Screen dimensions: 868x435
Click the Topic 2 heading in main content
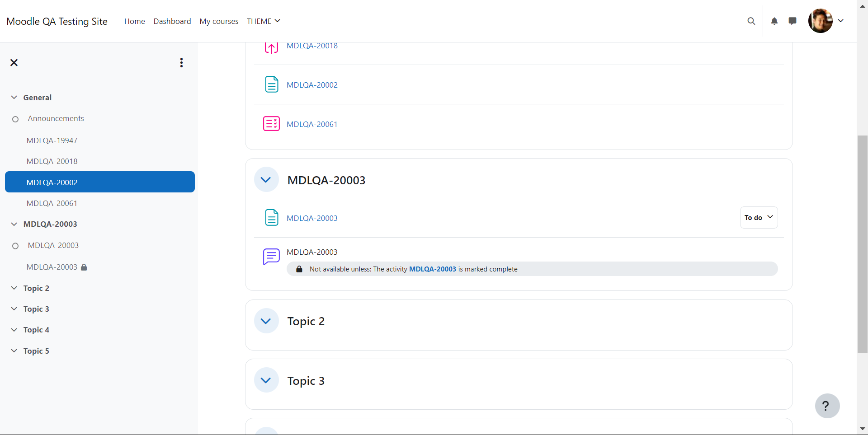(x=306, y=321)
